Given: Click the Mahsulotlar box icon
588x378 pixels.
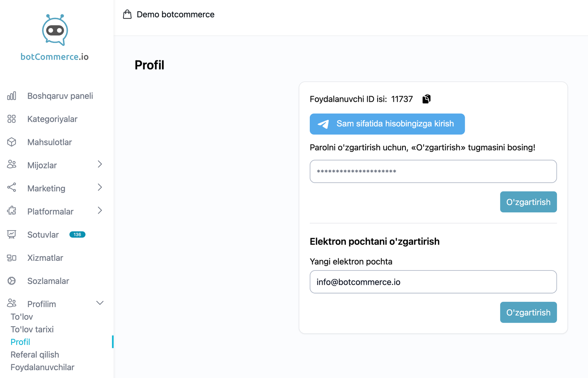Looking at the screenshot, I should 12,142.
